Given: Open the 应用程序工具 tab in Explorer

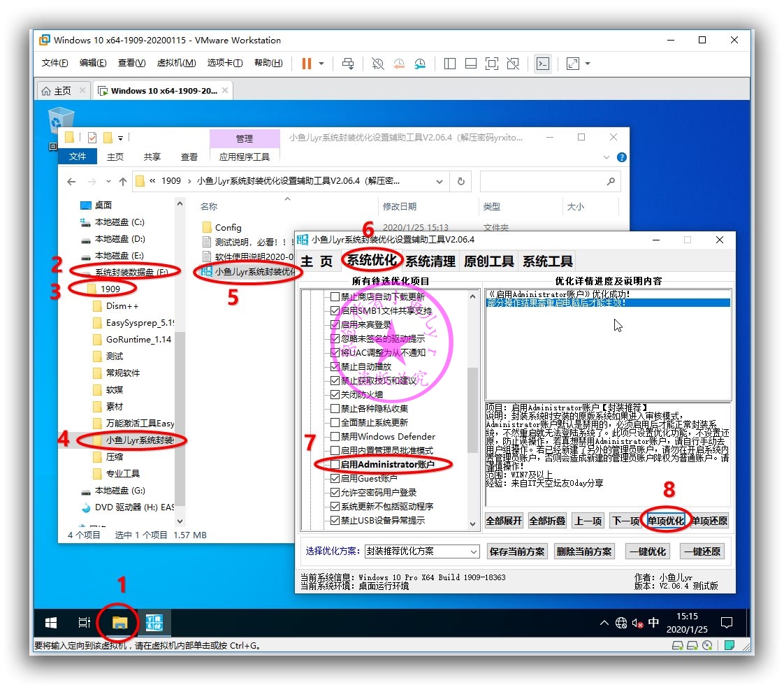Looking at the screenshot, I should coord(244,157).
